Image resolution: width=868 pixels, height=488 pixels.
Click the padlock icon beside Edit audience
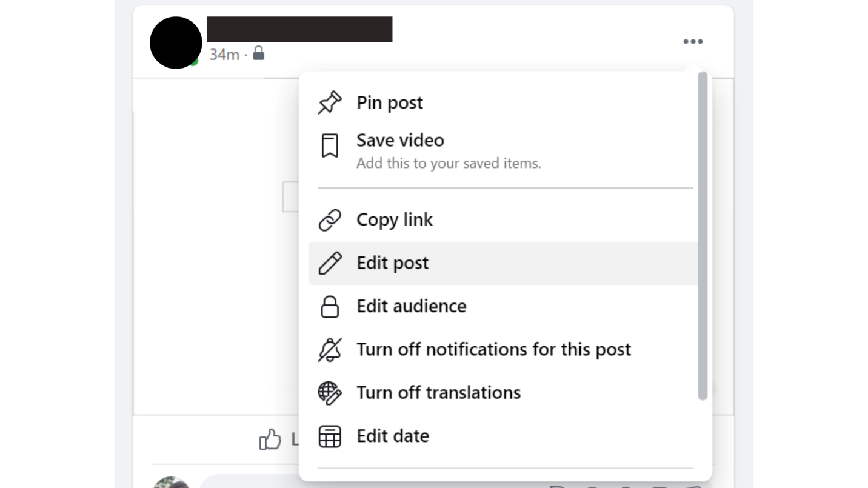pos(330,306)
